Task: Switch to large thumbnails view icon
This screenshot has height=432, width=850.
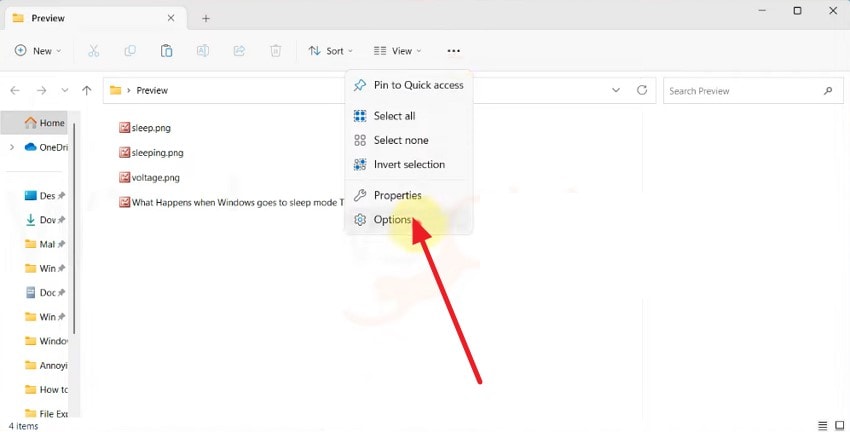Action: pos(840,425)
